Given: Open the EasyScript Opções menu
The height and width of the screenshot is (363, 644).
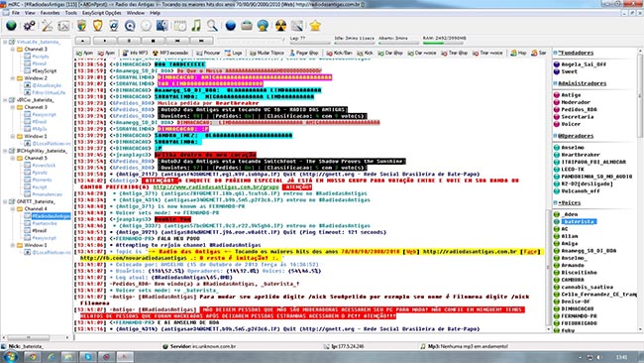Looking at the screenshot, I should pyautogui.click(x=102, y=13).
